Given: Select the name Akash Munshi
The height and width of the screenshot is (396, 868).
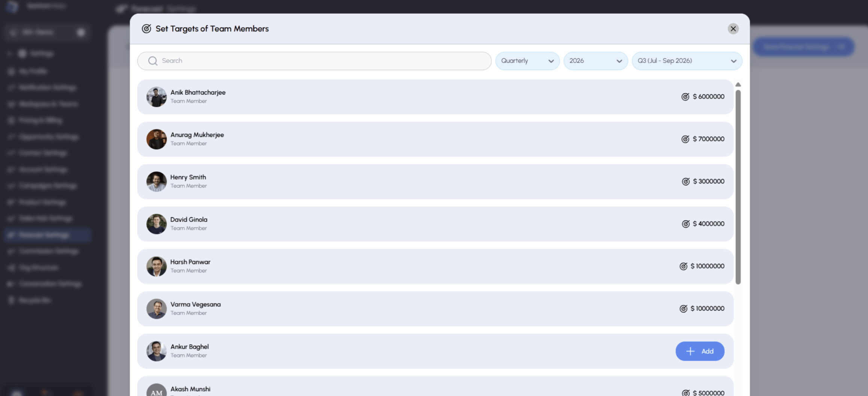Looking at the screenshot, I should point(190,389).
